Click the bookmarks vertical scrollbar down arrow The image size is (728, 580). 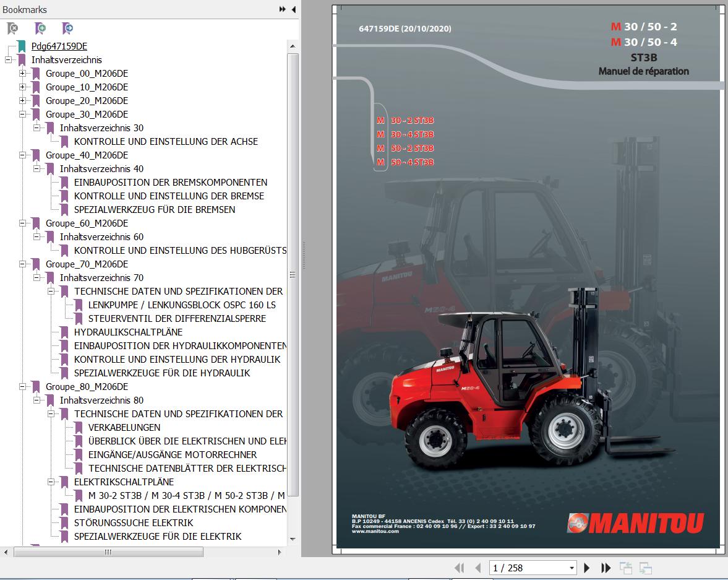[293, 539]
